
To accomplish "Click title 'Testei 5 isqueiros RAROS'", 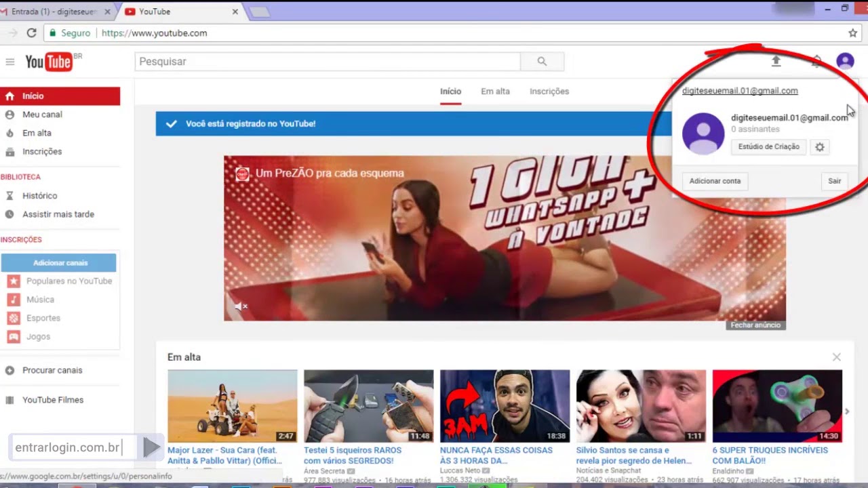I will tap(353, 455).
